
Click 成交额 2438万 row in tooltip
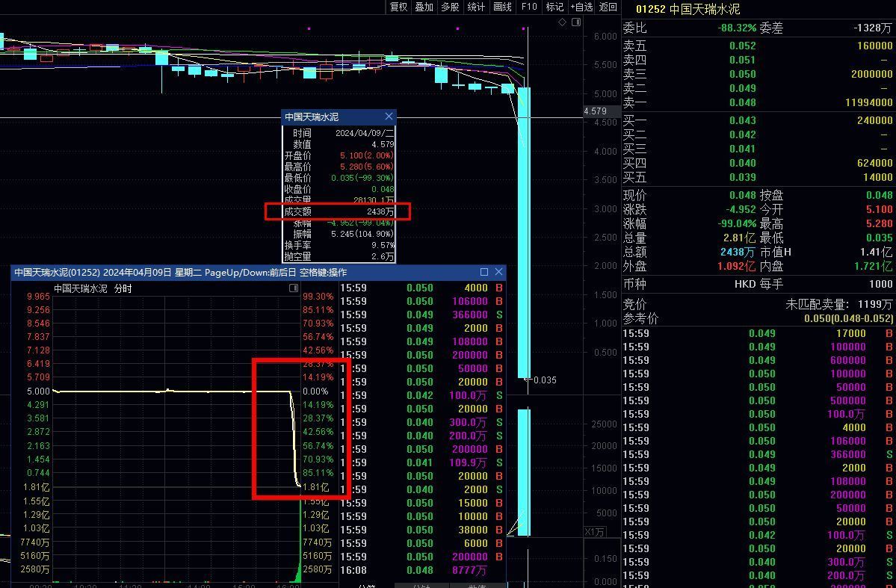pos(339,211)
